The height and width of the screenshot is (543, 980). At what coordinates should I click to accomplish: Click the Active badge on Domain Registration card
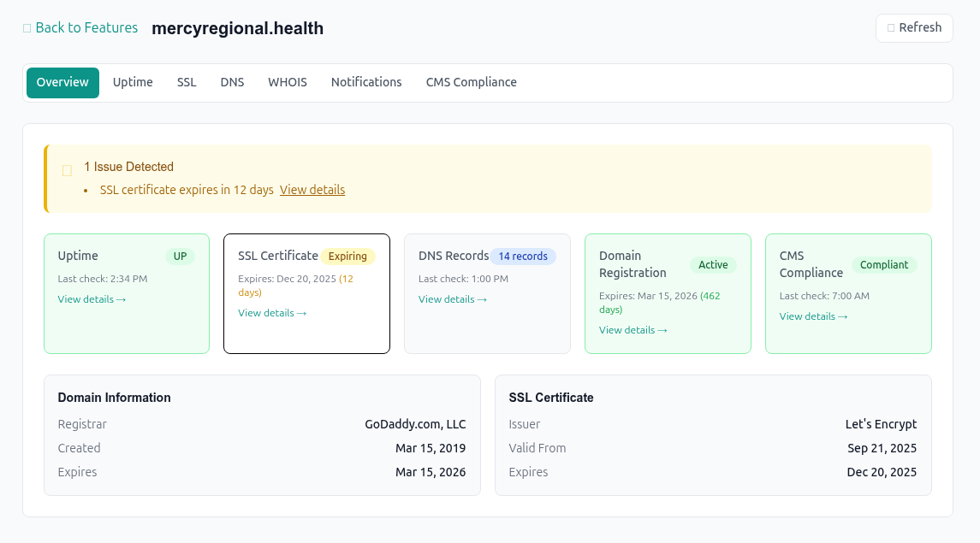click(713, 264)
